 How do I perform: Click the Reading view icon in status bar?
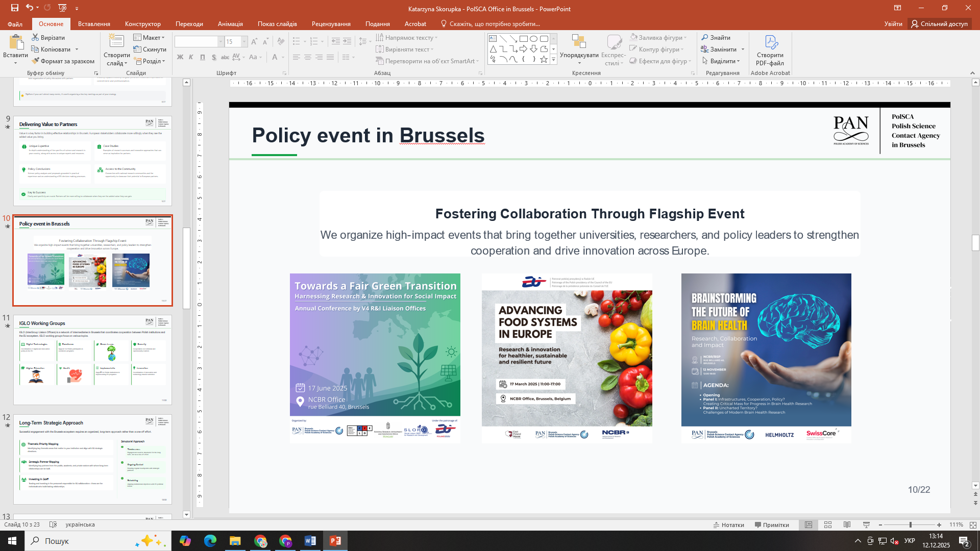(847, 524)
